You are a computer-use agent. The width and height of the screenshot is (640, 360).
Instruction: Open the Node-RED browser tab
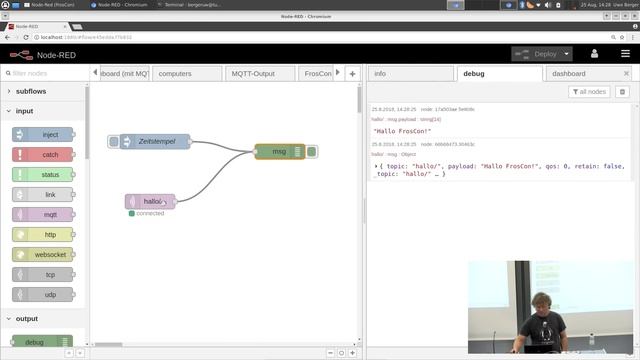coord(37,27)
